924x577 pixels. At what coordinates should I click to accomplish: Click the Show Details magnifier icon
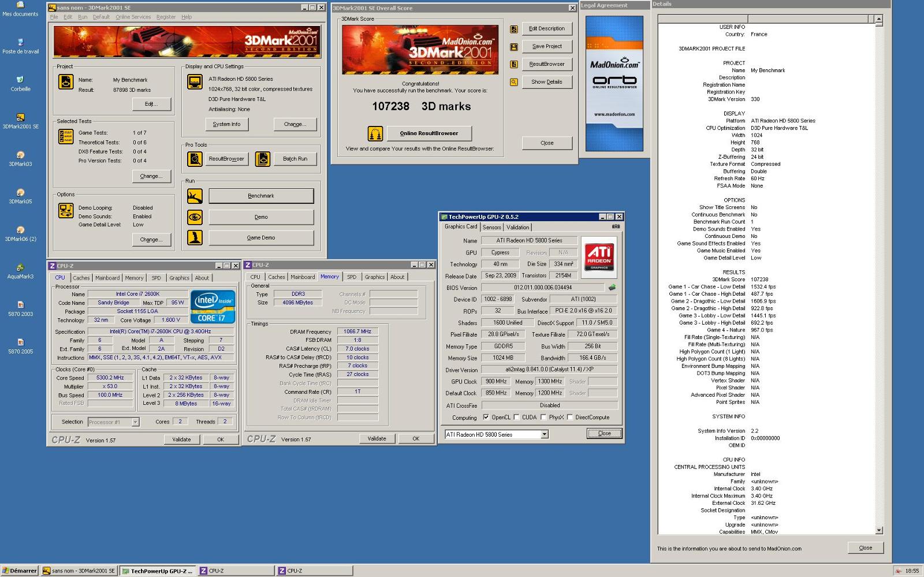tap(513, 82)
